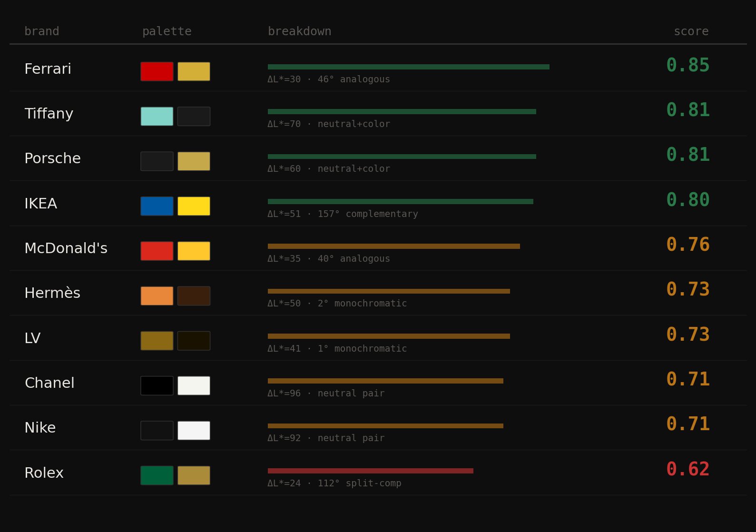The width and height of the screenshot is (756, 532).
Task: Click Tiffany's 0.81 score
Action: click(x=688, y=110)
